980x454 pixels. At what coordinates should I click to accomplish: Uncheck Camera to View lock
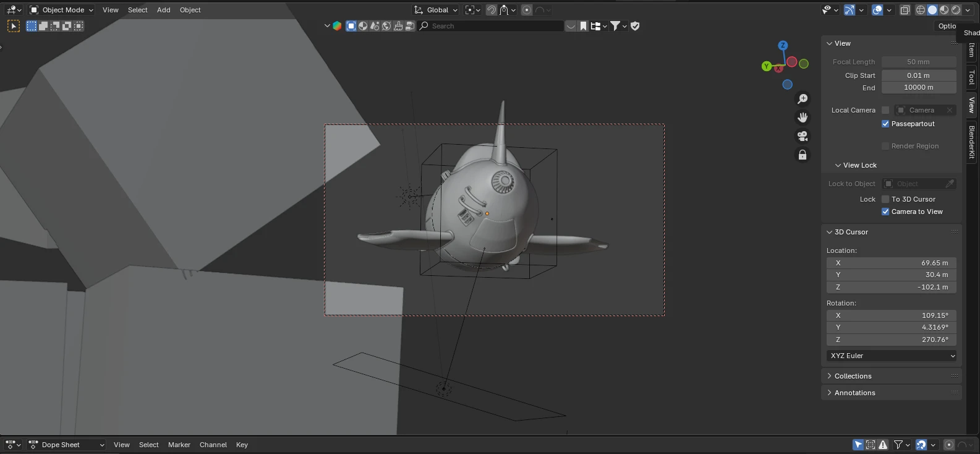click(885, 212)
